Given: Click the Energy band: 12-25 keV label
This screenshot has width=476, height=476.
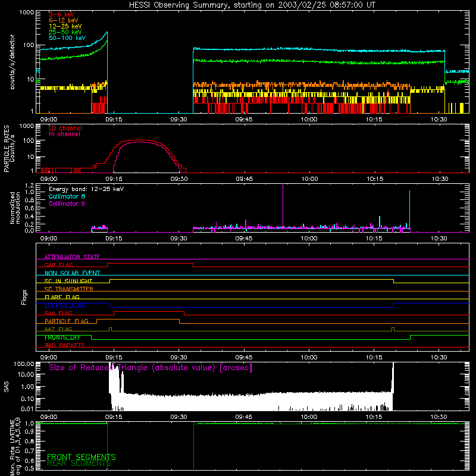Looking at the screenshot, I should 86,189.
